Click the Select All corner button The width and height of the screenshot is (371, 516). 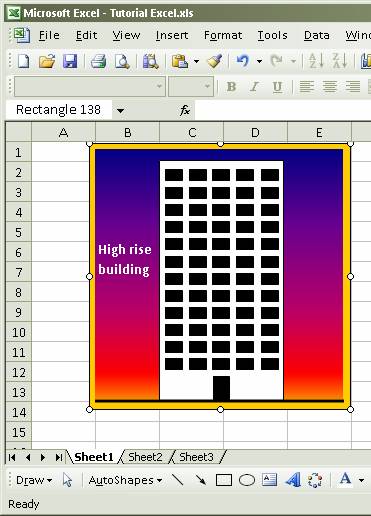(x=19, y=132)
